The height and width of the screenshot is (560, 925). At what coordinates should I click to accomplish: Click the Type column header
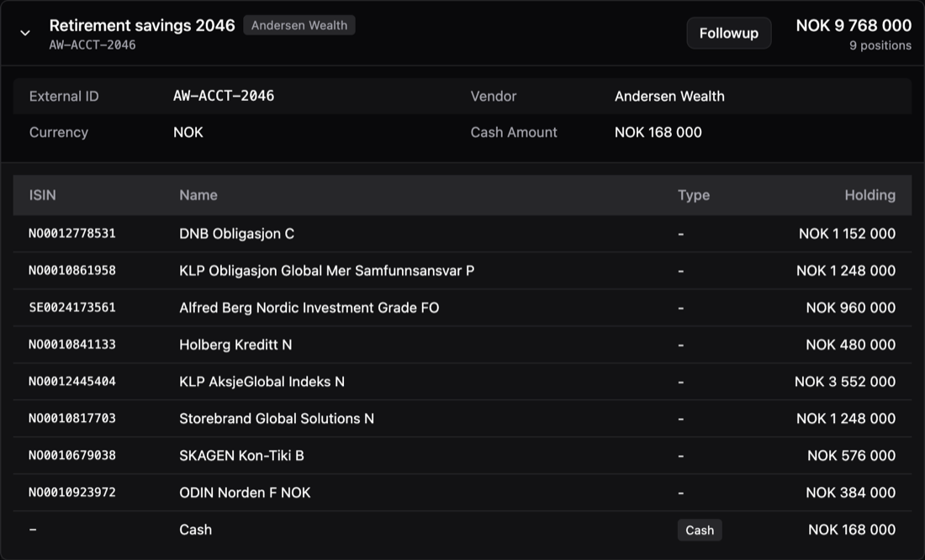pyautogui.click(x=694, y=195)
